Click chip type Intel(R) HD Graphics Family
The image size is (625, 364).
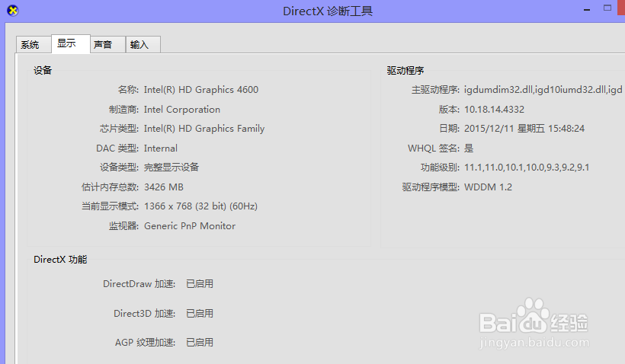coord(204,129)
